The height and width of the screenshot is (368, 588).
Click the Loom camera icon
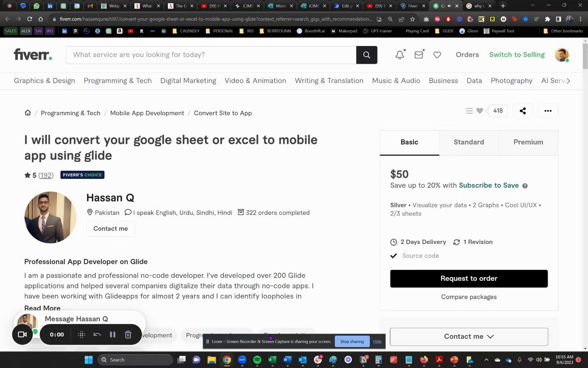(x=22, y=334)
